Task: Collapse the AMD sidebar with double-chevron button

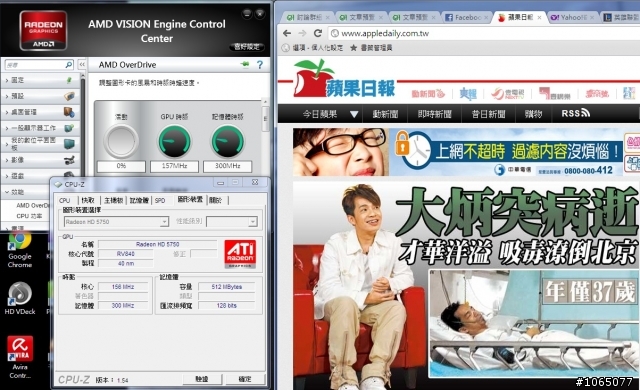Action: pyautogui.click(x=82, y=64)
